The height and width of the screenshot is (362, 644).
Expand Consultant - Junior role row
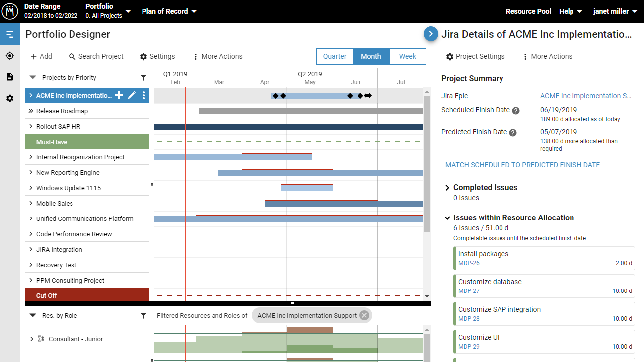(x=31, y=339)
